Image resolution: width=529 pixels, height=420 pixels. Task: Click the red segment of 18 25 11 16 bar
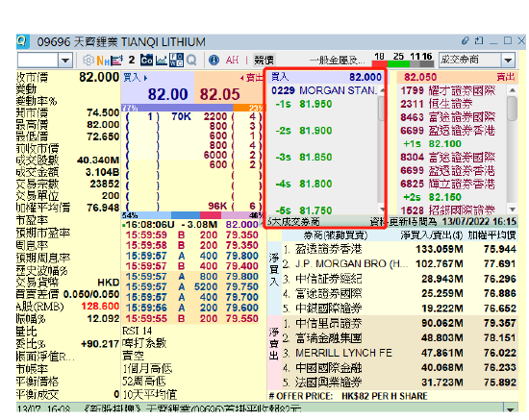tap(380, 64)
